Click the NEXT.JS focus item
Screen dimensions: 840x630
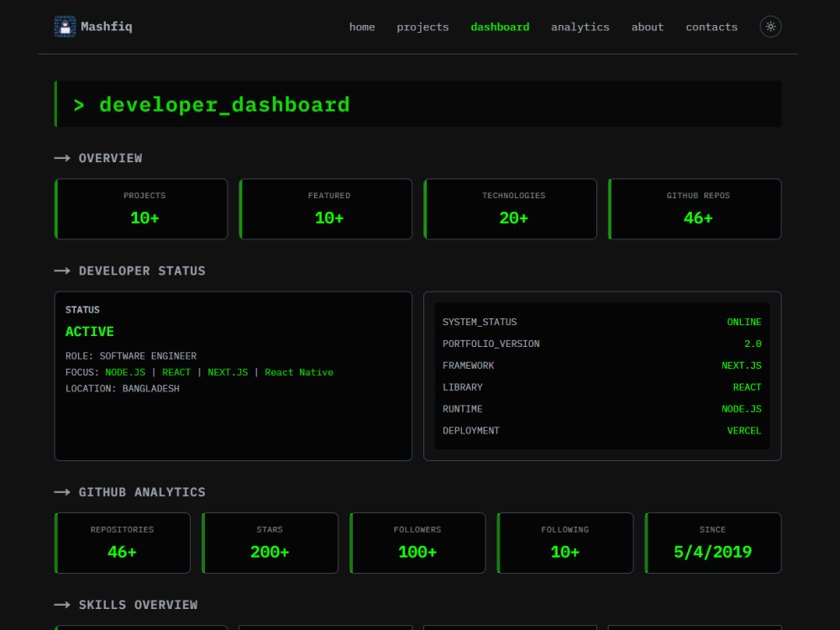pyautogui.click(x=228, y=372)
